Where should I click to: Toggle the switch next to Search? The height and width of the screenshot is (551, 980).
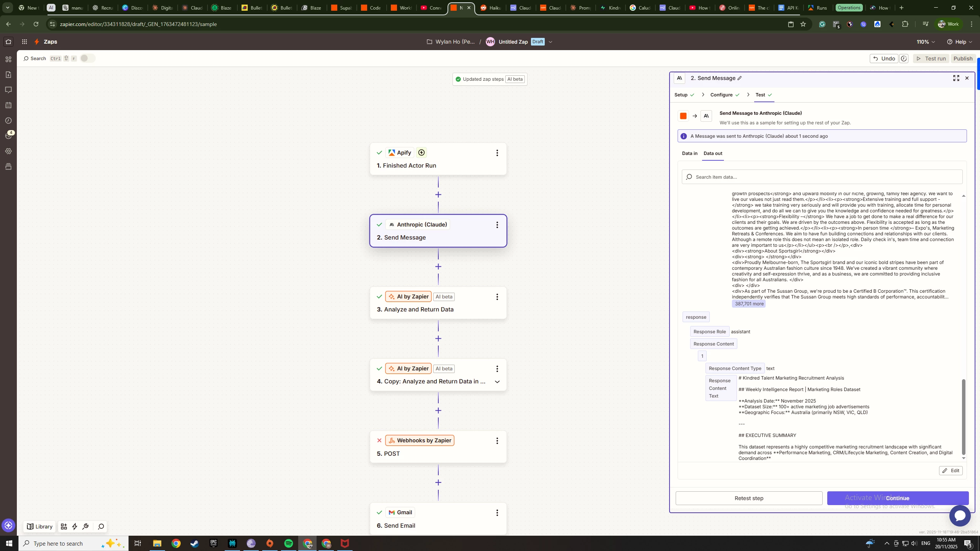87,58
